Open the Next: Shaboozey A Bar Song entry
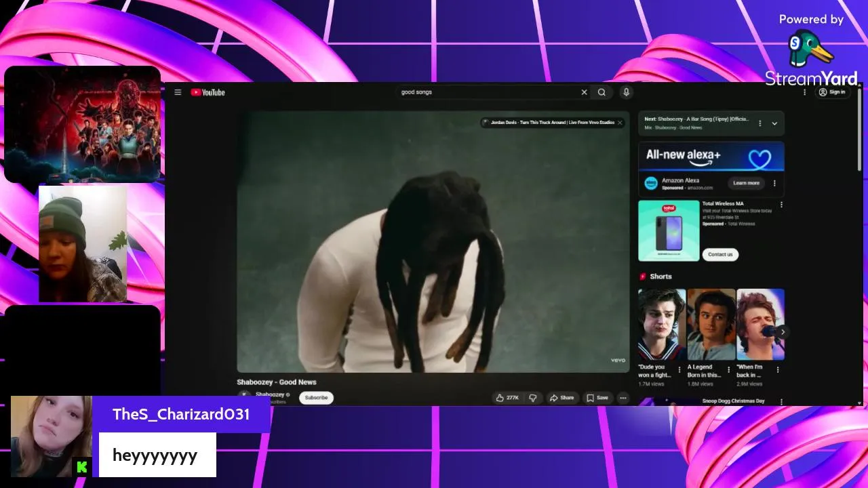868x488 pixels. 697,119
